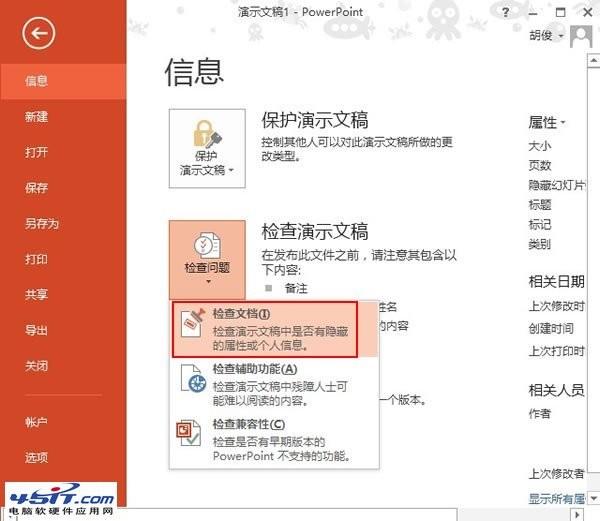This screenshot has width=600, height=521.
Task: Click the Size (大小) property label
Action: coord(540,146)
